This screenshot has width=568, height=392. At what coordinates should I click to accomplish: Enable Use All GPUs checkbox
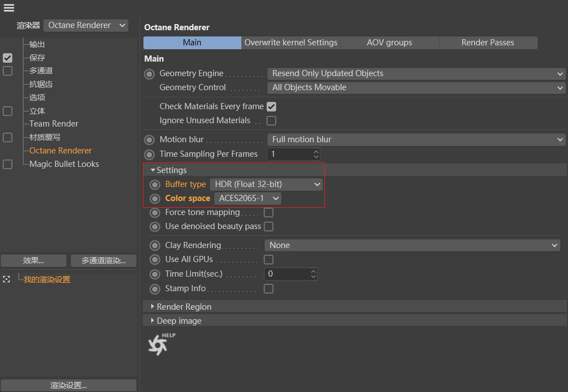click(269, 259)
